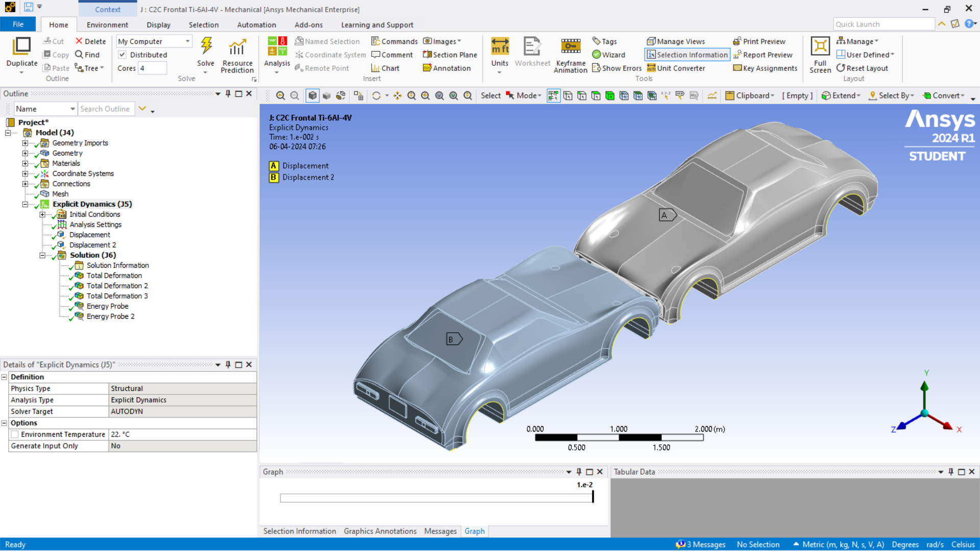Click Reset Layout
The image size is (980, 551).
pos(862,68)
